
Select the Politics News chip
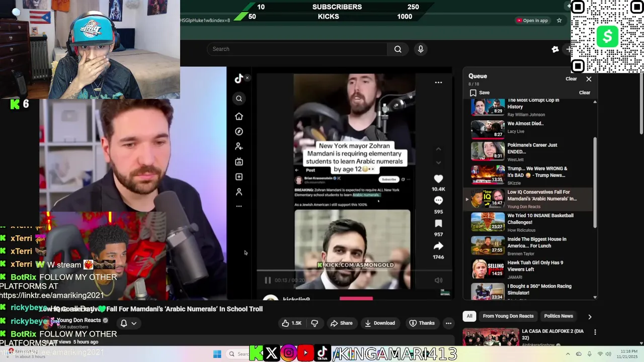click(x=558, y=316)
